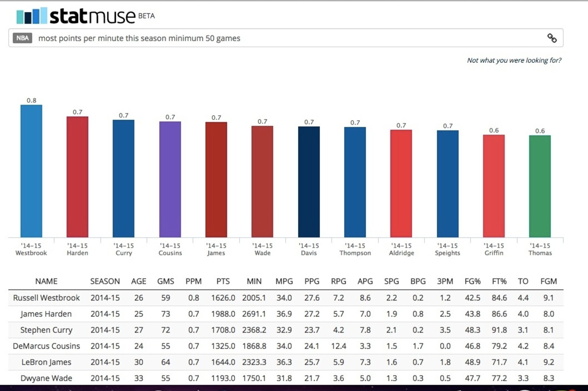The image size is (588, 391).
Task: Click LeBron James's age value 30
Action: click(139, 362)
